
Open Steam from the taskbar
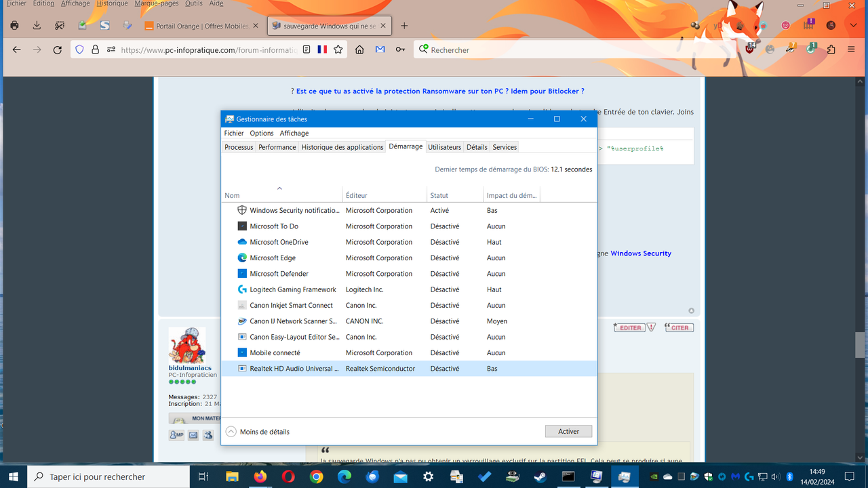pos(540,476)
